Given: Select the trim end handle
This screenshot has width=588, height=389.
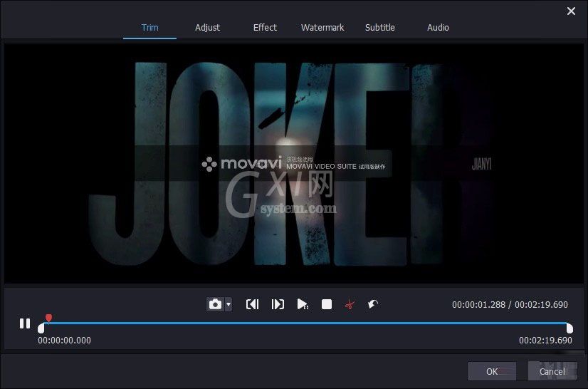Looking at the screenshot, I should (x=569, y=328).
